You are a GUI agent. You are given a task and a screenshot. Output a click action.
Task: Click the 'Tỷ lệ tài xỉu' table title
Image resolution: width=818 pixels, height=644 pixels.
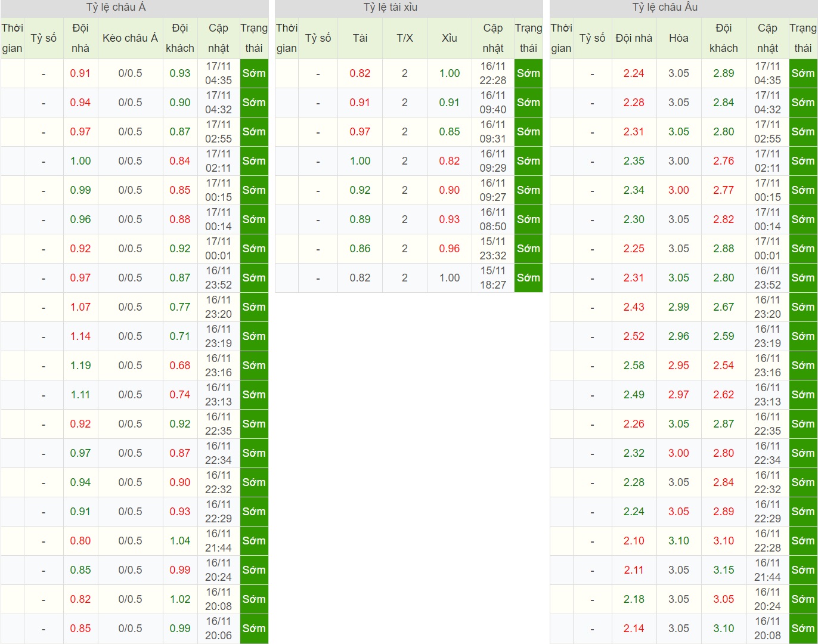[391, 8]
